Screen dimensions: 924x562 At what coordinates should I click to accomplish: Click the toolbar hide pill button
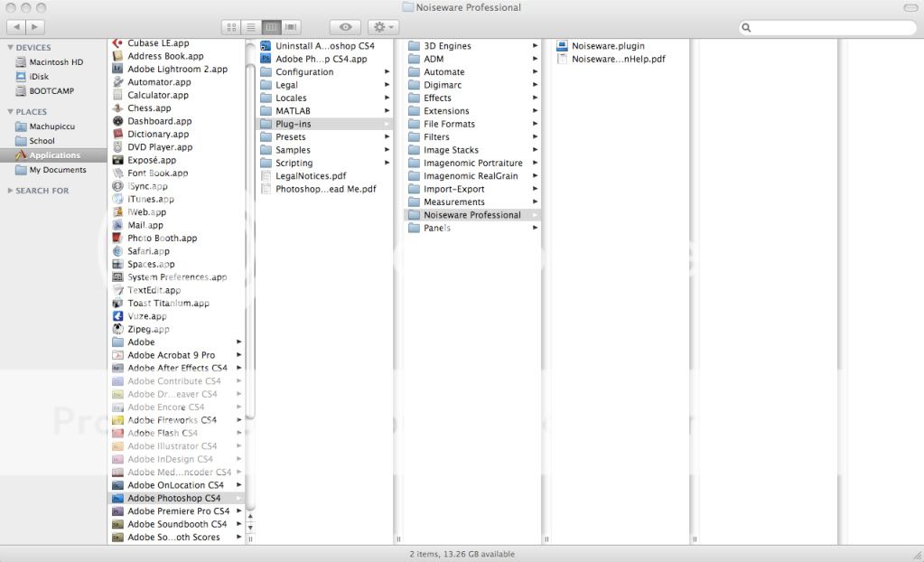[x=910, y=7]
